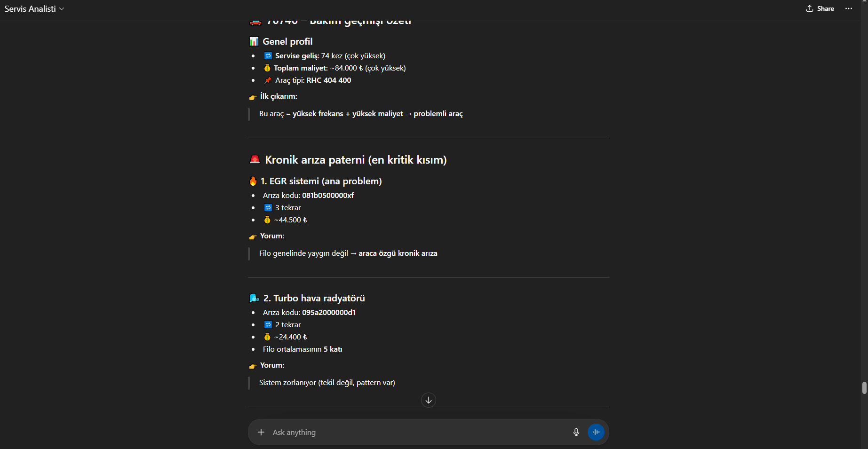Focus the Ask anything input field
The height and width of the screenshot is (449, 868).
coord(414,432)
